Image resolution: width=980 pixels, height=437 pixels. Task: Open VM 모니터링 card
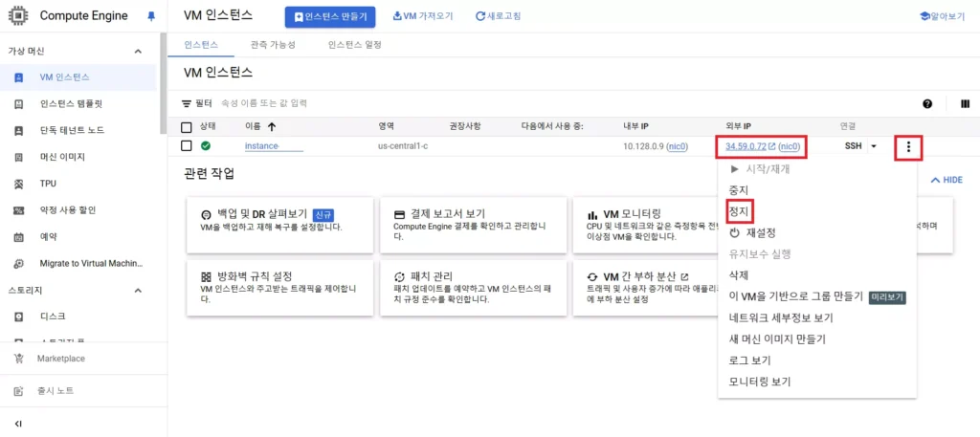[646, 225]
